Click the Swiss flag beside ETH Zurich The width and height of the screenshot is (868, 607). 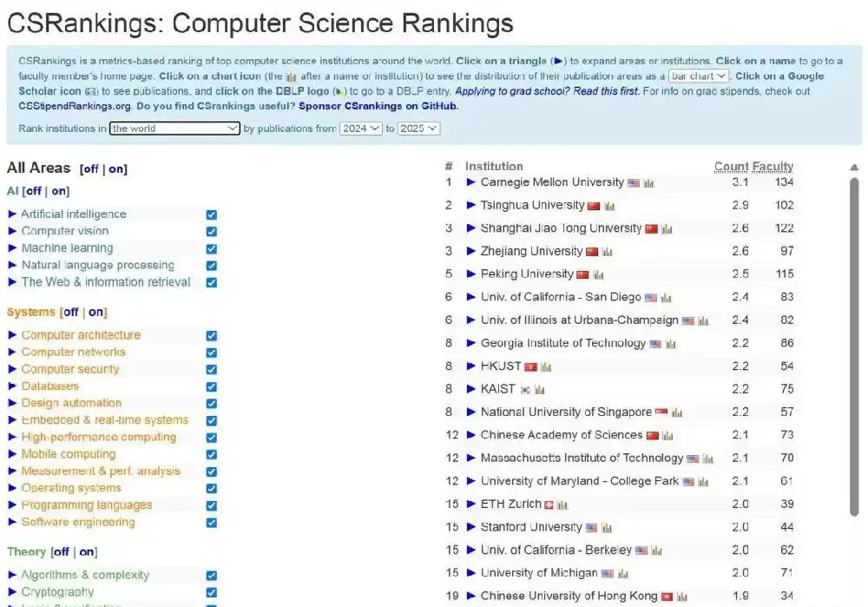[549, 505]
